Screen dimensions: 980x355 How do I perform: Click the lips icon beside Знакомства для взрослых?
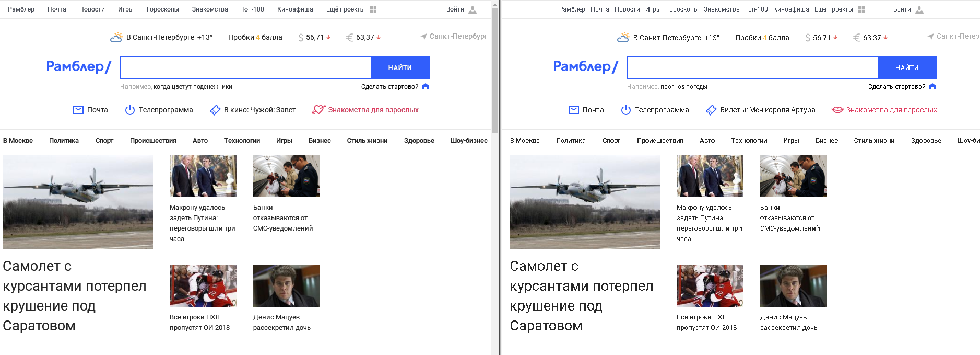click(x=837, y=110)
